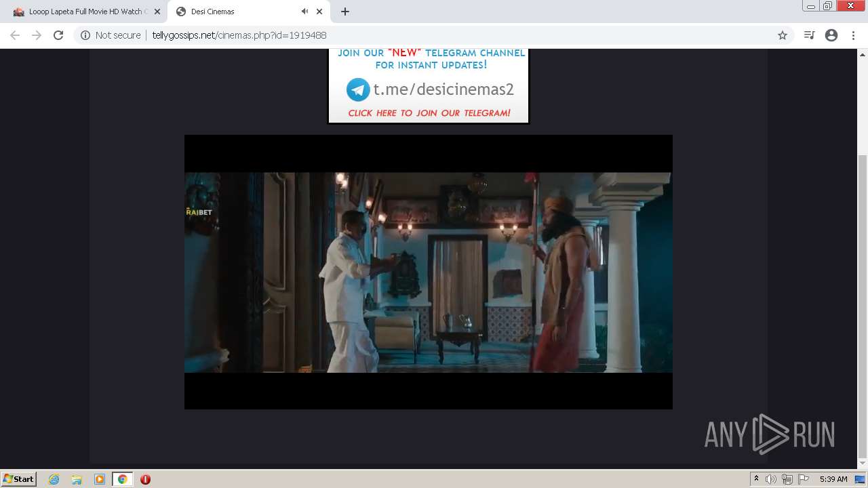Open the Chrome three-dot menu

(x=853, y=35)
